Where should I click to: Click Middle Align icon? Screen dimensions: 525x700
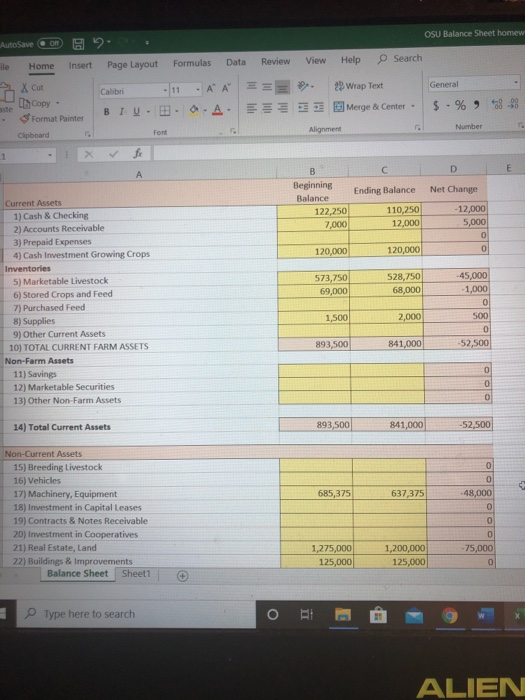point(267,87)
